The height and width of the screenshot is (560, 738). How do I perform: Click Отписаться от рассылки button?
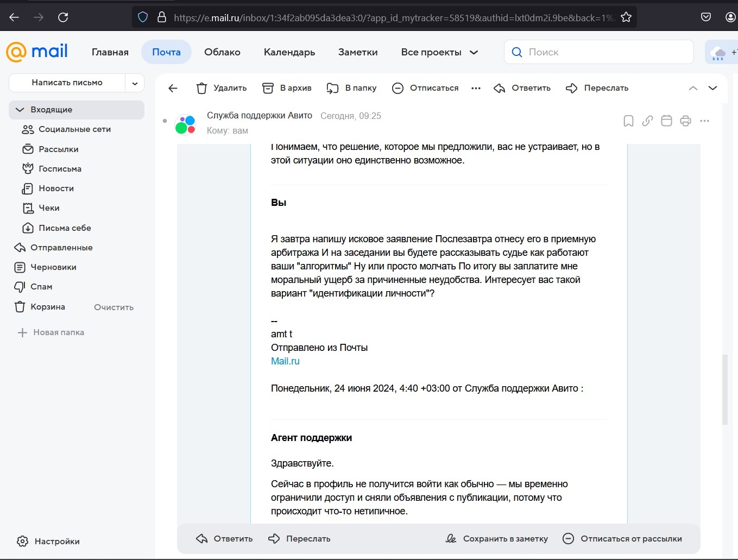622,539
